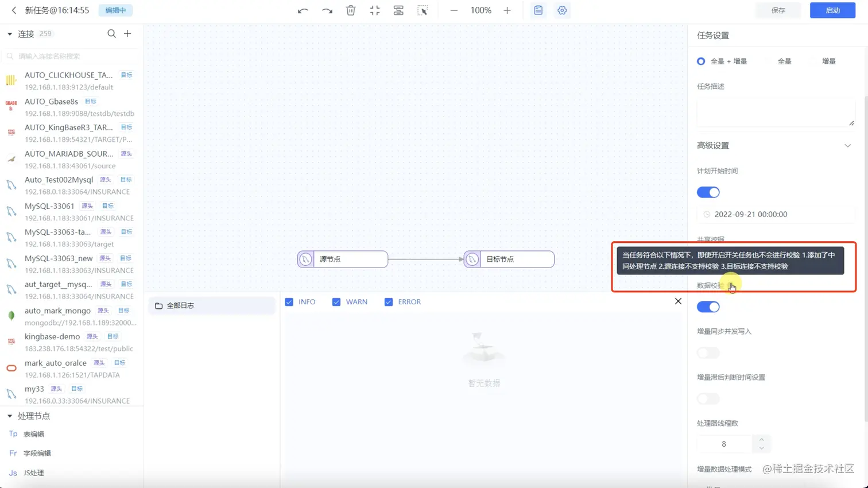Toggle the scheduled start time switch
The width and height of the screenshot is (868, 488).
[x=708, y=192]
